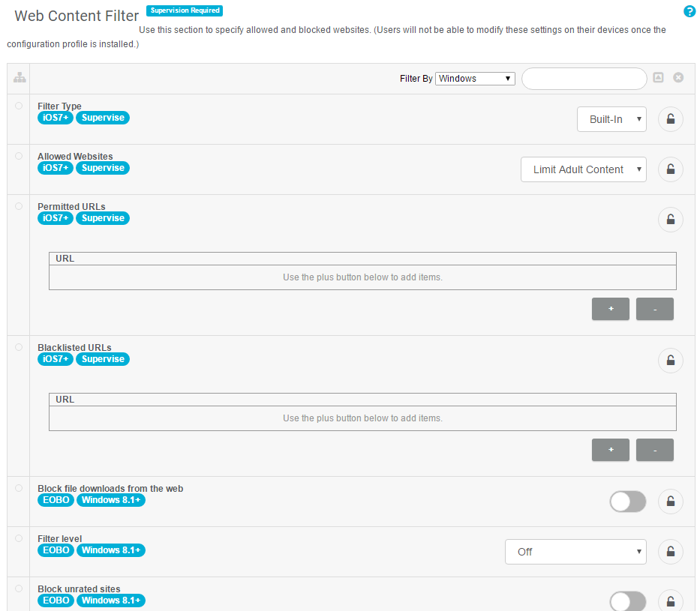Click the hierarchy view icon above the settings list

(x=20, y=77)
